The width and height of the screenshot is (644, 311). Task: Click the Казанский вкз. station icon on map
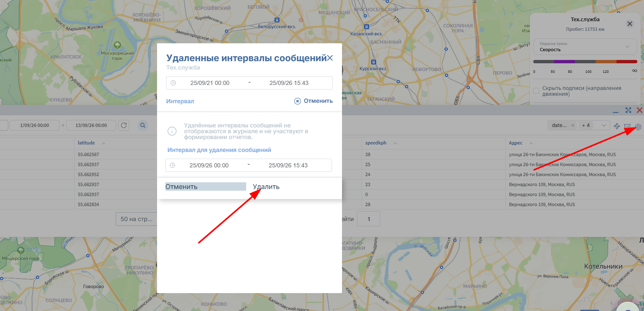(366, 27)
